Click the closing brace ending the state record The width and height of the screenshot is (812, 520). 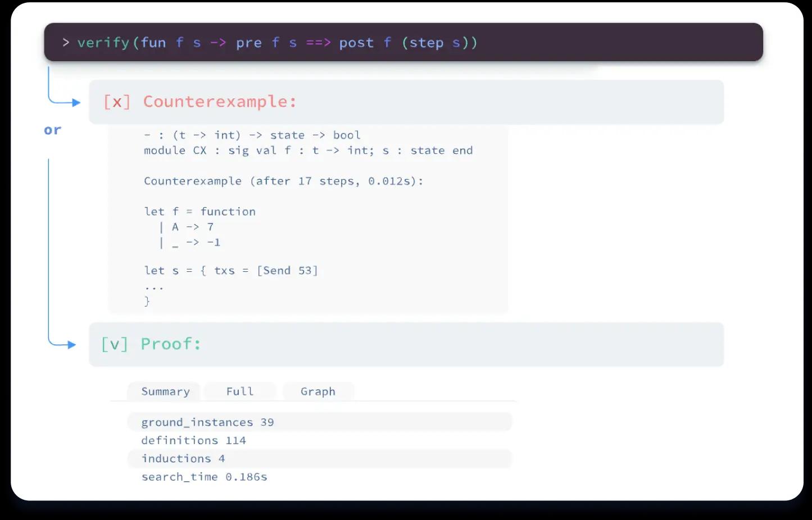(x=147, y=302)
